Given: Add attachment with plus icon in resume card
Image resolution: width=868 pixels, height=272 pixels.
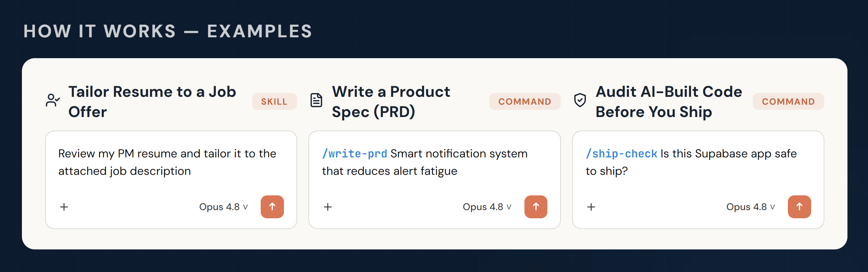Looking at the screenshot, I should tap(64, 207).
